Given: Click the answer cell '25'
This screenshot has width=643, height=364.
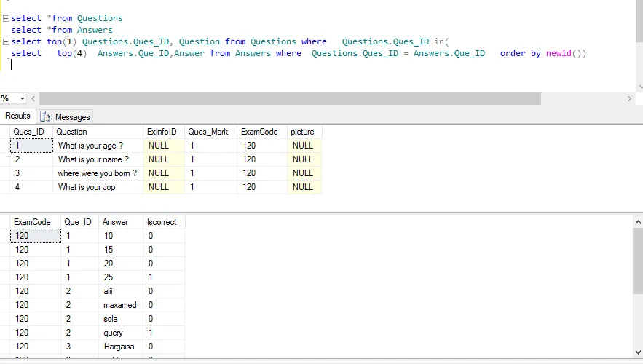Looking at the screenshot, I should (x=121, y=277).
